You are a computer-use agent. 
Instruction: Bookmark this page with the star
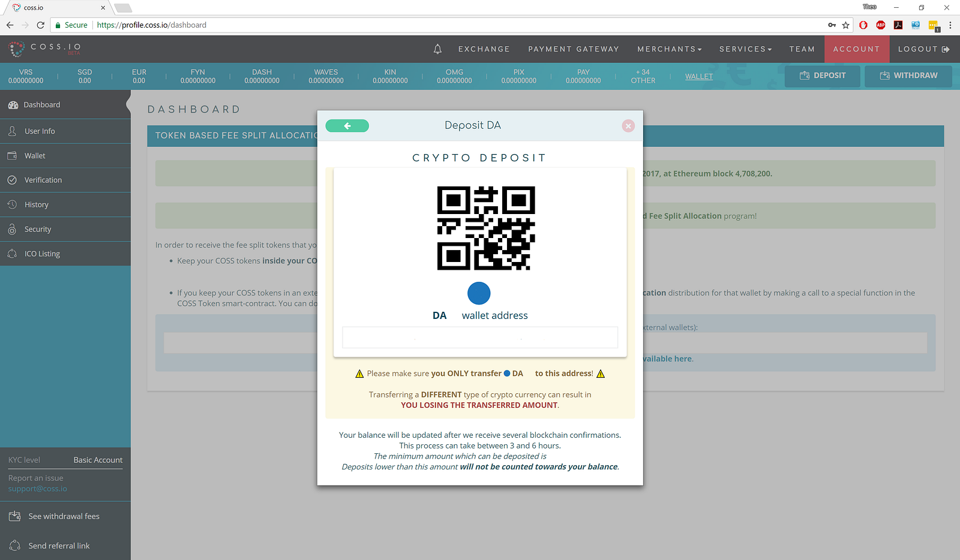tap(846, 25)
